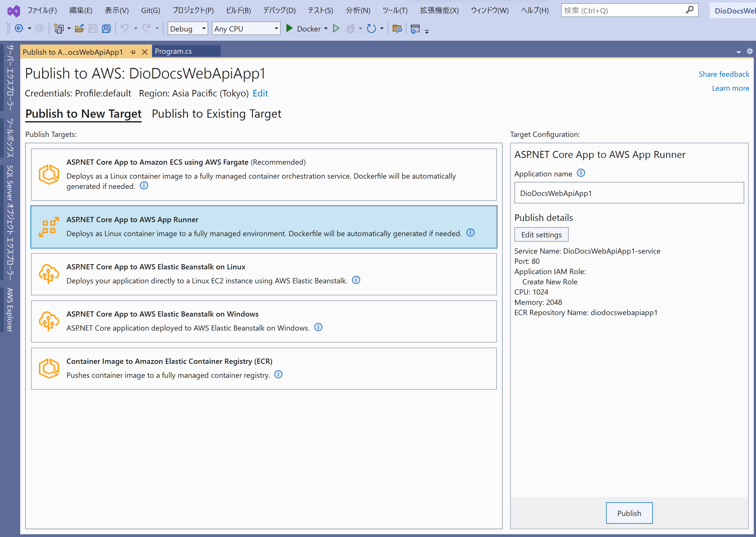Open the 編集(E) menu

pos(81,10)
